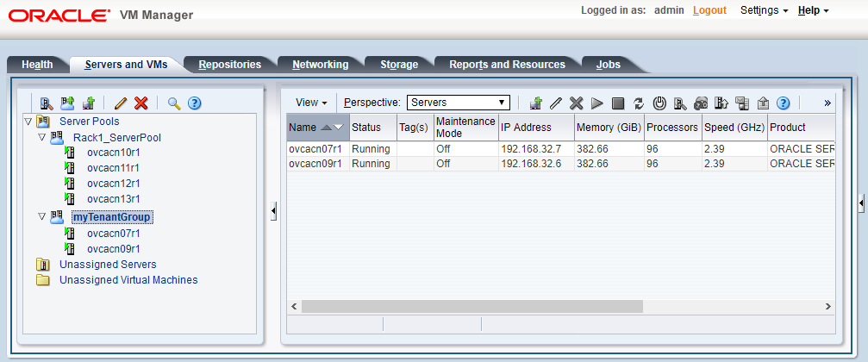Click the server icon beside ovcacn09r1

[x=70, y=248]
